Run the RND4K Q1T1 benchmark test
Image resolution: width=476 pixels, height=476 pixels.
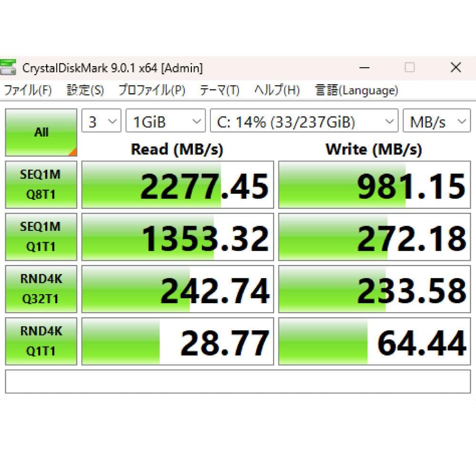click(x=40, y=341)
